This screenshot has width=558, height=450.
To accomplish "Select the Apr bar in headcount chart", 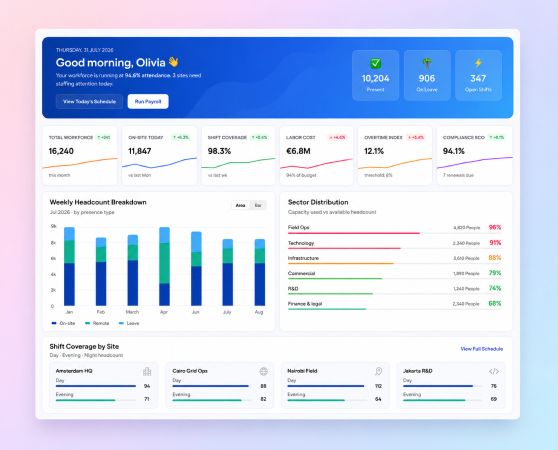I will (164, 266).
